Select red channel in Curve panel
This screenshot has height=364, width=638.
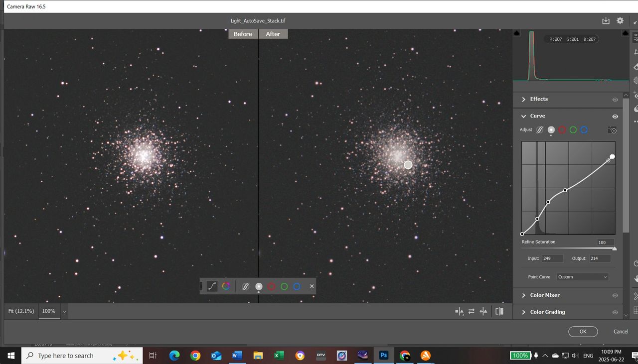562,130
